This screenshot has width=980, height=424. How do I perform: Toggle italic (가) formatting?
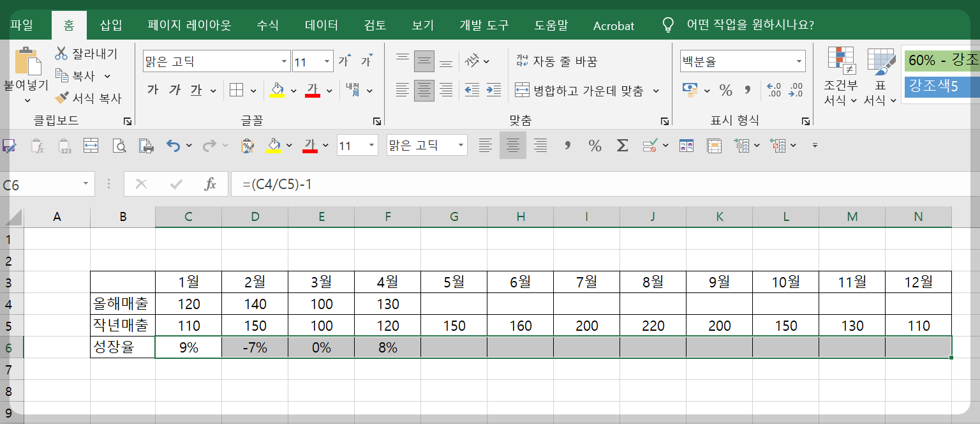pos(175,90)
